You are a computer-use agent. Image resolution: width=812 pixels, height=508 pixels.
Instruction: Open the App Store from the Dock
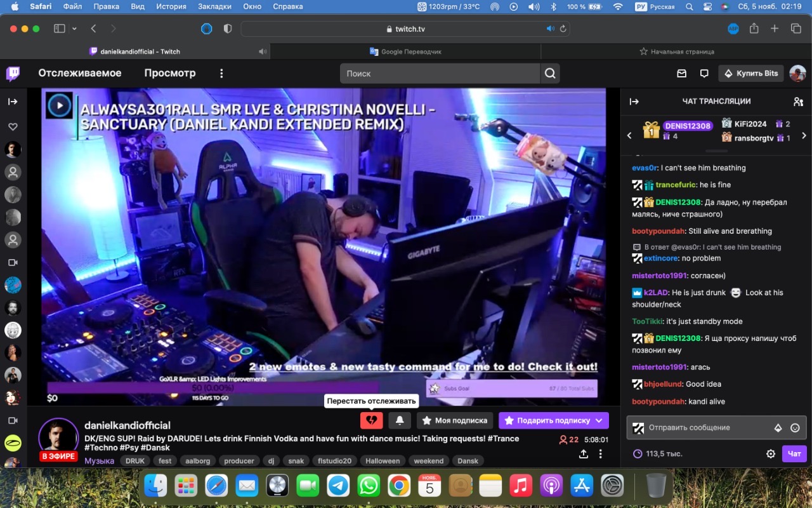click(x=582, y=486)
